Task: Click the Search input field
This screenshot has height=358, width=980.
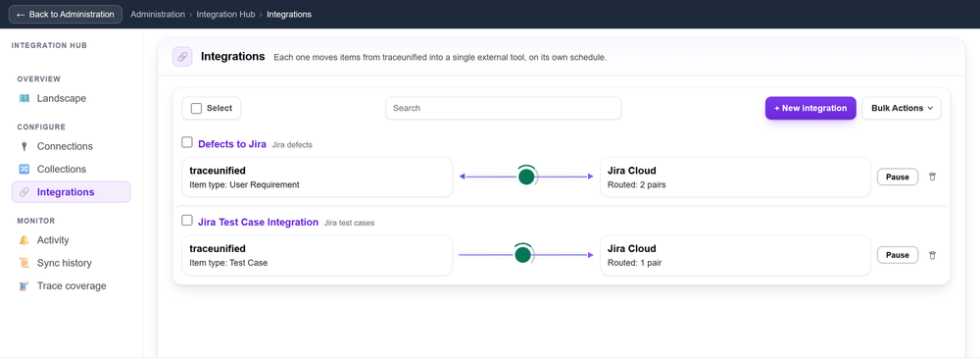Action: [503, 108]
